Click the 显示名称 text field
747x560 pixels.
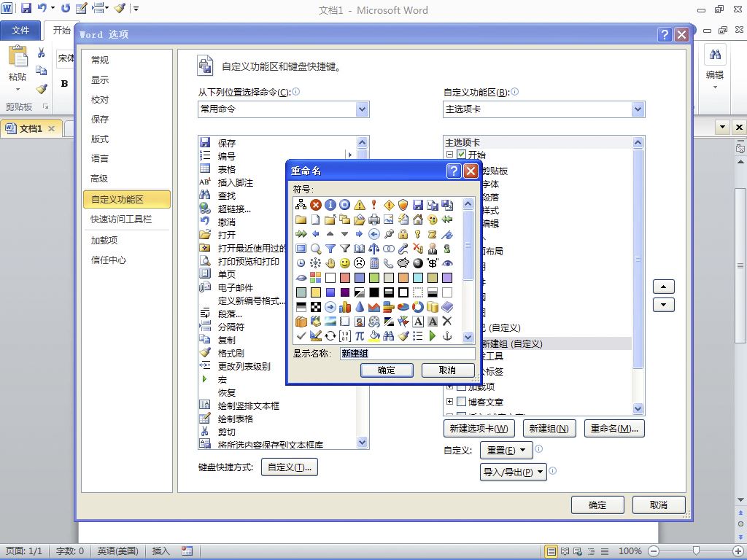407,354
